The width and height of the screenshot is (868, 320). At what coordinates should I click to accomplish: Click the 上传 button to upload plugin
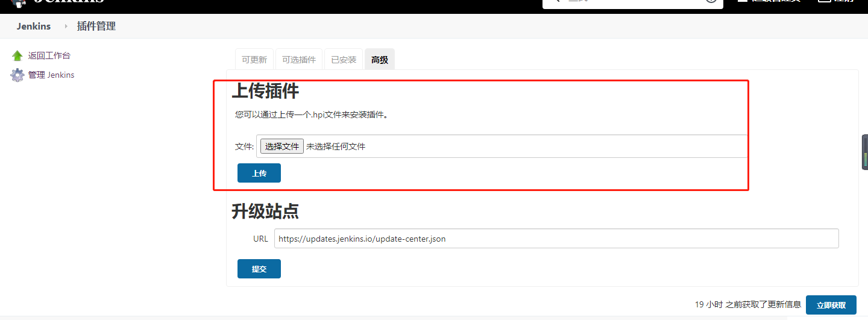click(x=259, y=173)
